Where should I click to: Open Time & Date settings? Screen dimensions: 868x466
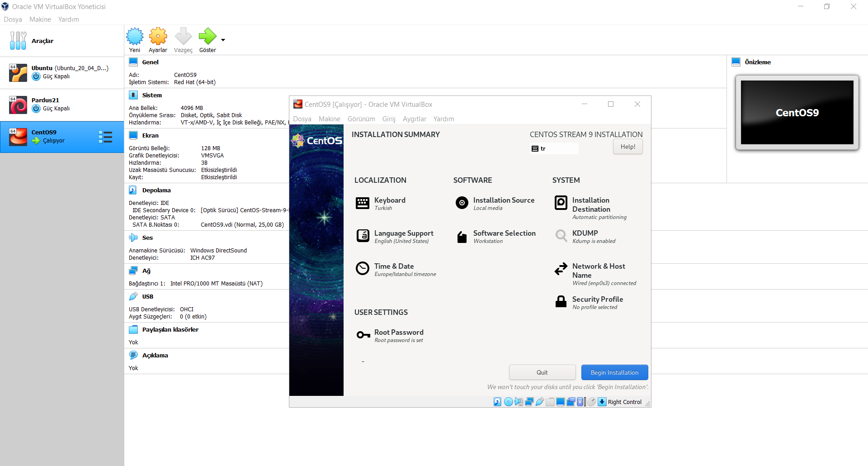pyautogui.click(x=396, y=270)
